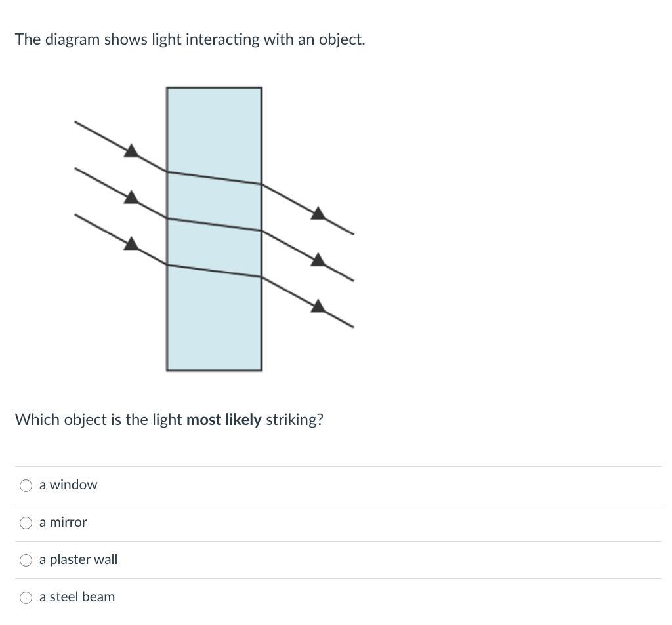Click the word "striking?" in the question
Screen dimensions: 672x625
[x=295, y=420]
